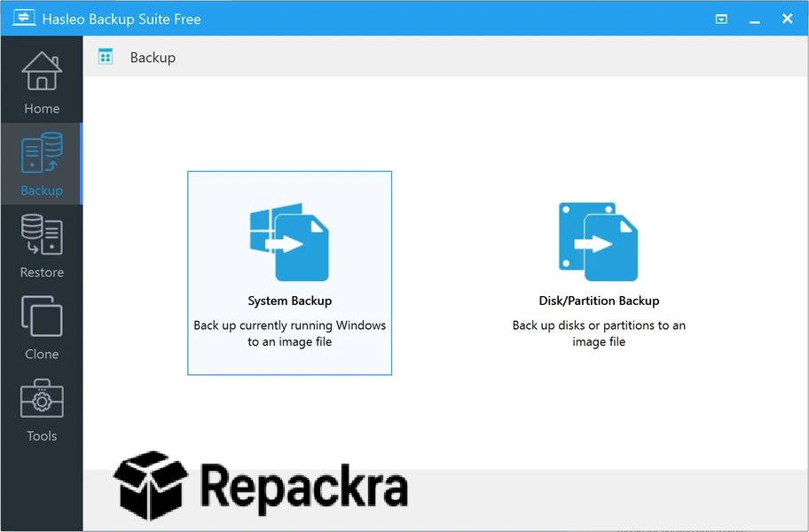Select the Disk/Partition Backup label

[599, 301]
